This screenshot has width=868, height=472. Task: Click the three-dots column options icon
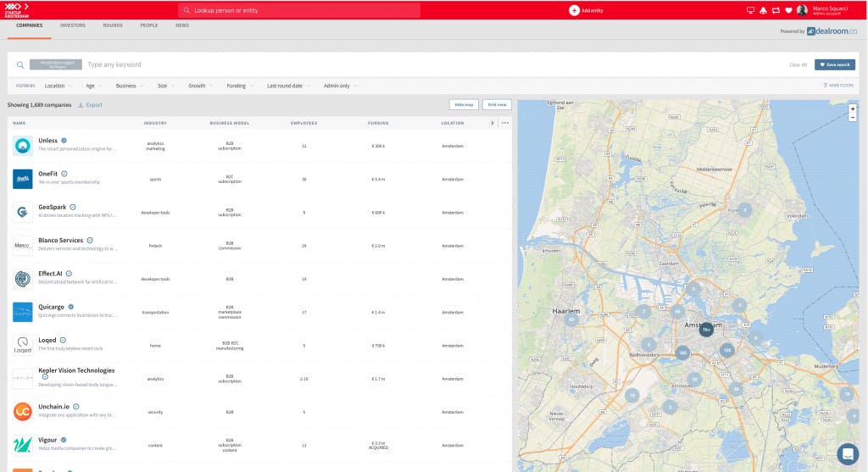(x=505, y=123)
